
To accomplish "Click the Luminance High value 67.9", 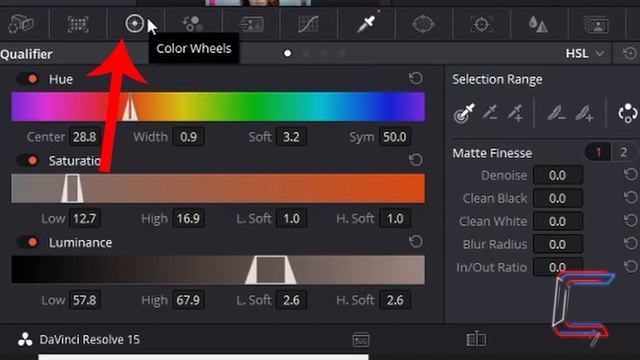I will point(188,300).
